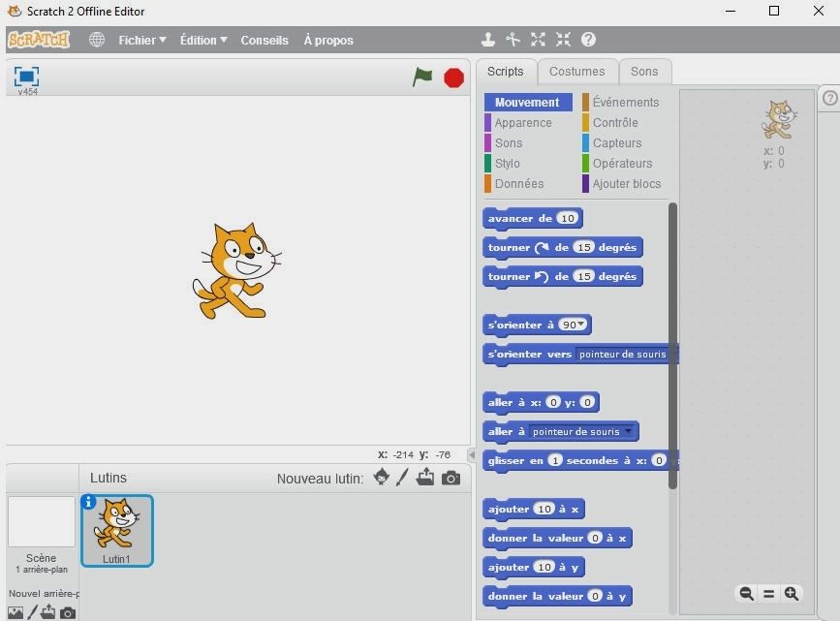The width and height of the screenshot is (840, 621).
Task: Click the 10 field in avancer de
Action: pos(568,218)
